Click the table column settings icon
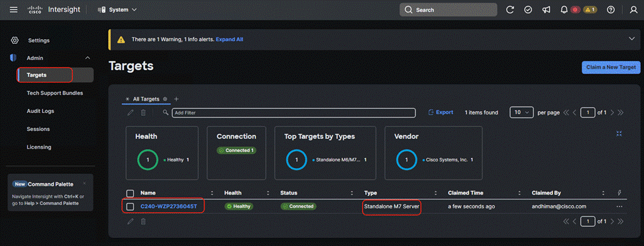This screenshot has height=246, width=644. [619, 193]
